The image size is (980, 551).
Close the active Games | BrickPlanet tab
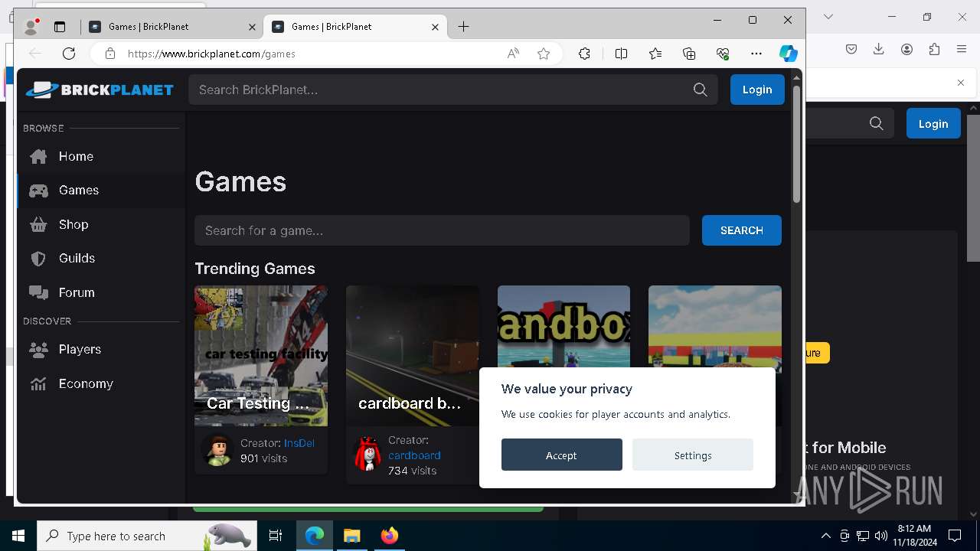[435, 27]
